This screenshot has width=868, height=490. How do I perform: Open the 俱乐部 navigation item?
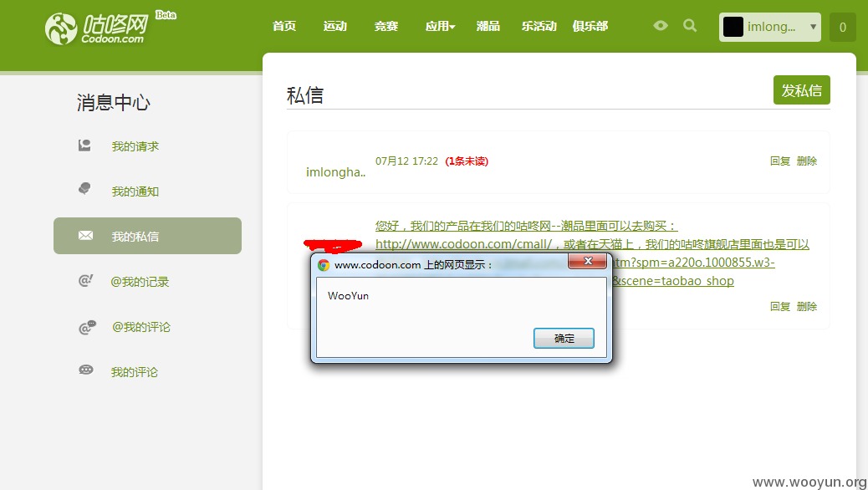pos(590,26)
